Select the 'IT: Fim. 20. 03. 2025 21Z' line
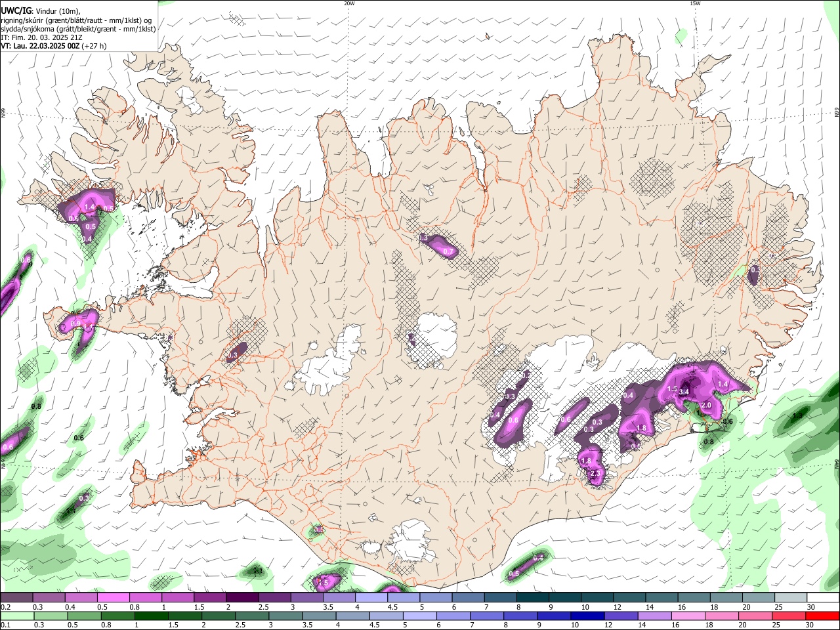This screenshot has height=630, width=840. tap(41, 37)
